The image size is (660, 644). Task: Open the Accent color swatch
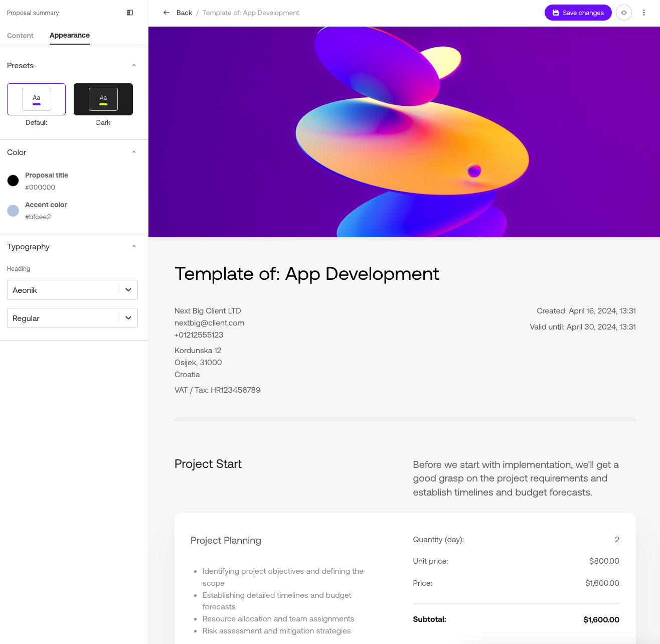[13, 211]
